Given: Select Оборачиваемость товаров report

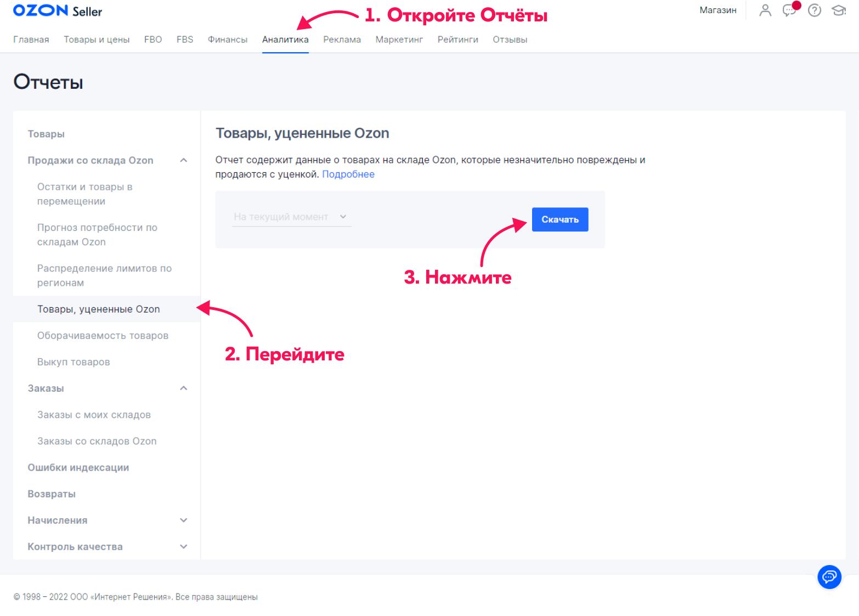Looking at the screenshot, I should pos(103,336).
